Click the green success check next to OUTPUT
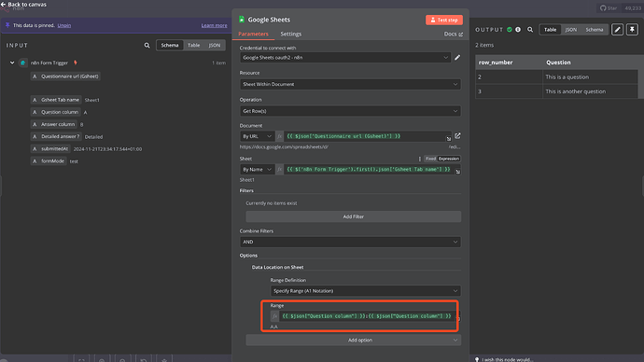 pyautogui.click(x=510, y=30)
